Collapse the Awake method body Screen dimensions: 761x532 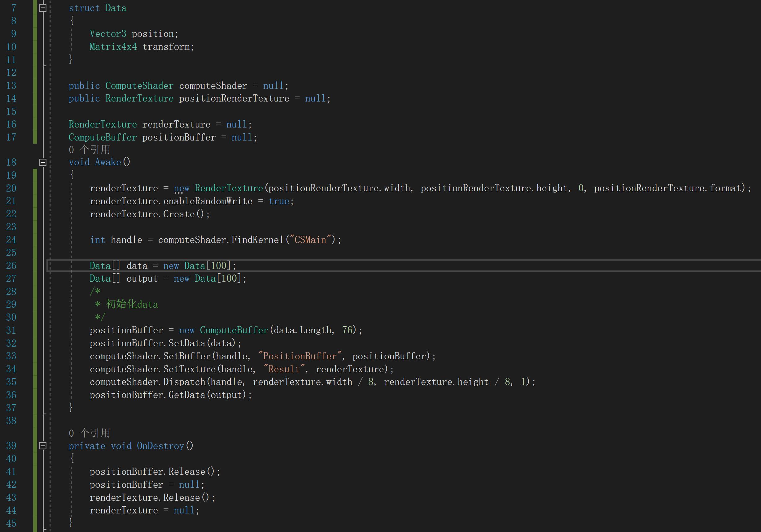click(43, 162)
